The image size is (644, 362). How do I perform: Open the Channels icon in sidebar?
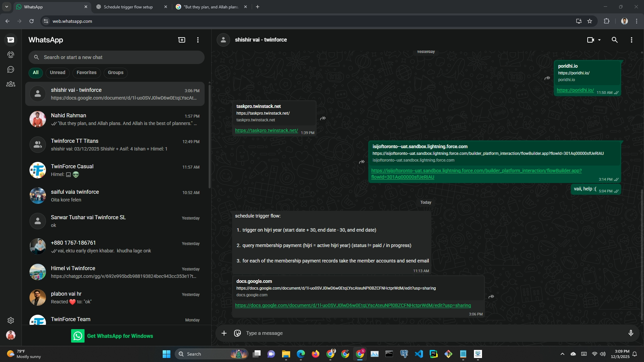(x=11, y=69)
